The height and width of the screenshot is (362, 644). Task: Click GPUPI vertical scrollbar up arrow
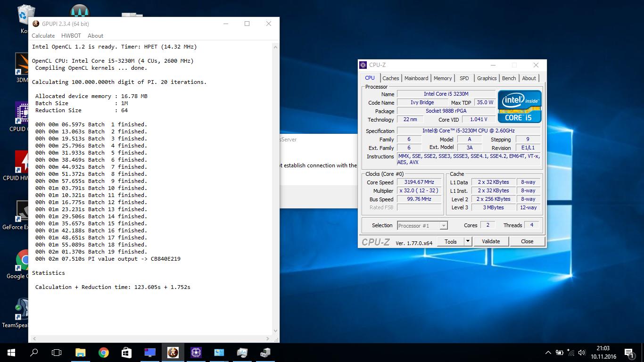(276, 46)
